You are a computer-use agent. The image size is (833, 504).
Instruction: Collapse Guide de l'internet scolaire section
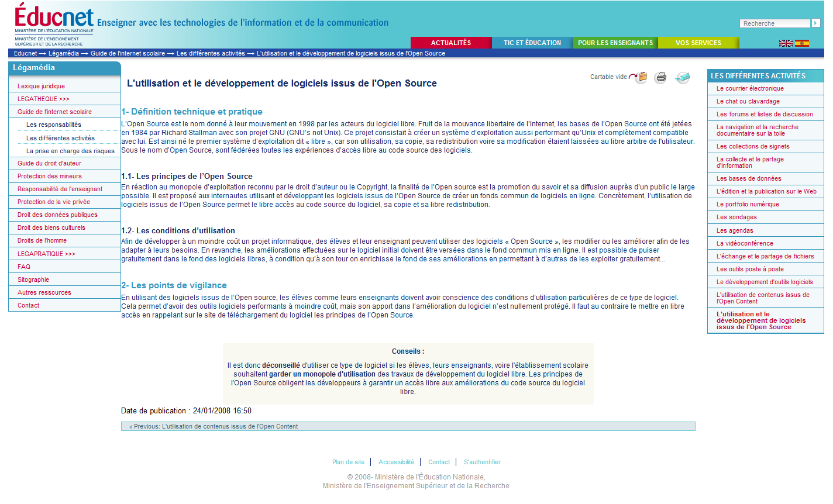pos(54,112)
